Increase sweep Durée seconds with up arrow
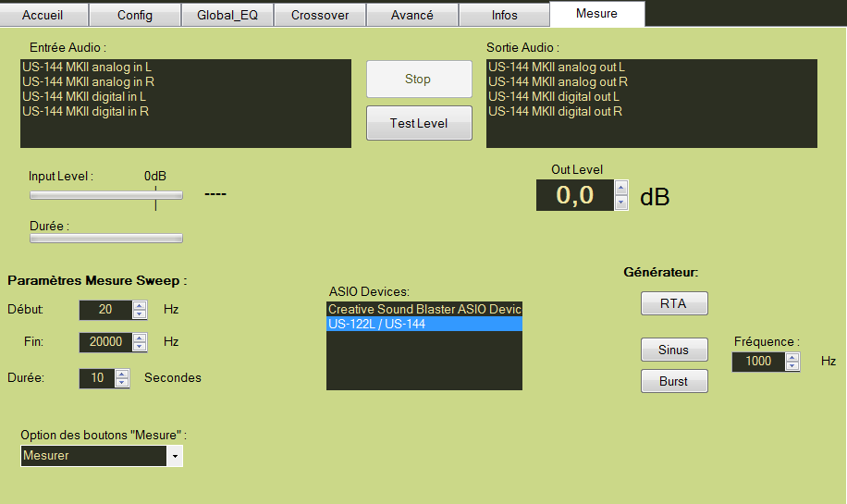Image resolution: width=847 pixels, height=504 pixels. 122,373
